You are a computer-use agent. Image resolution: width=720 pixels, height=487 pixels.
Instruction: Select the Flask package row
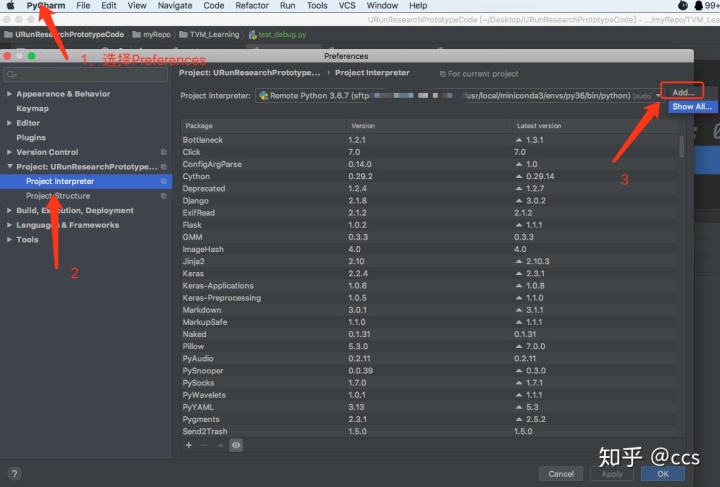(429, 225)
